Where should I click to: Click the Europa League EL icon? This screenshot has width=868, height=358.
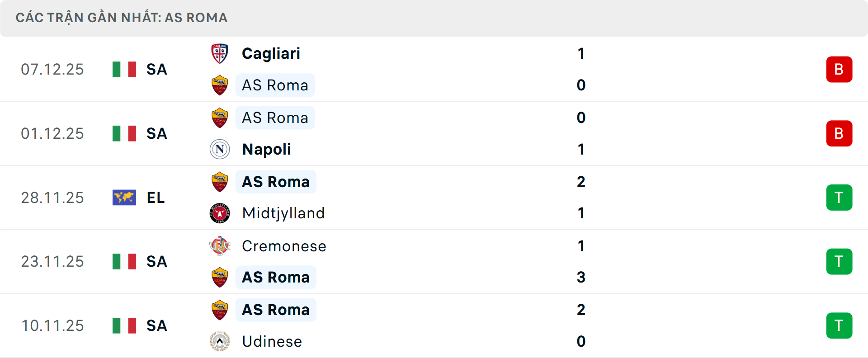coord(125,197)
